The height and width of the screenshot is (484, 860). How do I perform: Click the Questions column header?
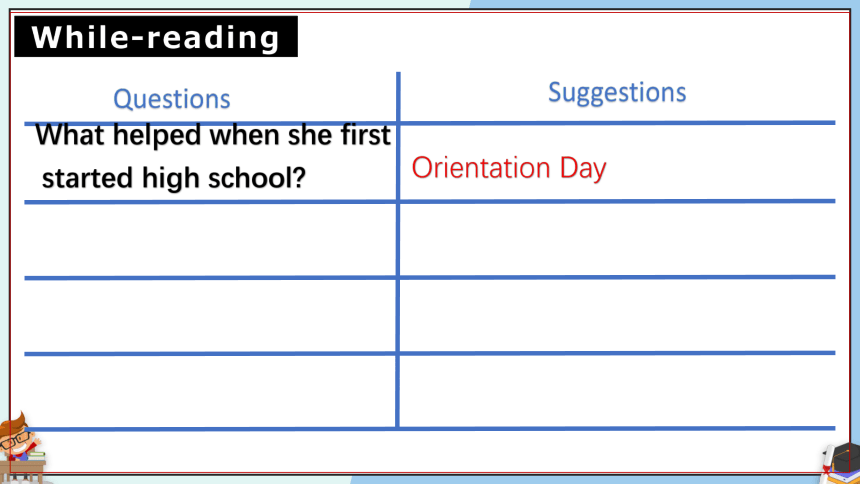coord(172,99)
